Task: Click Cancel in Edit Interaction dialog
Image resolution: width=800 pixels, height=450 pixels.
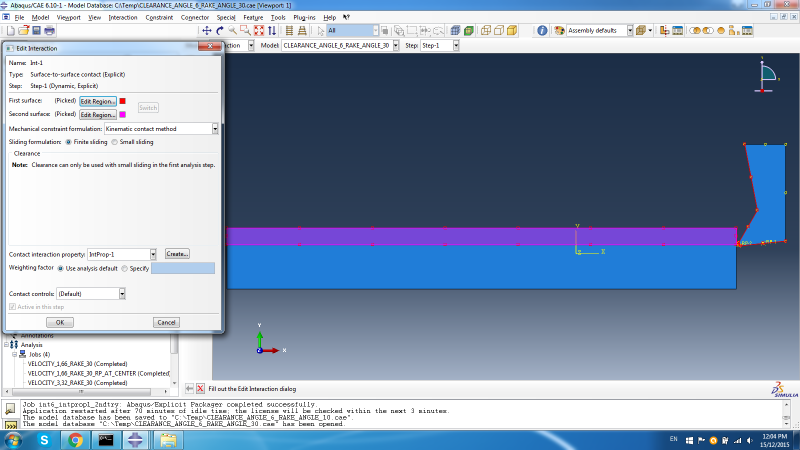Action: 166,322
